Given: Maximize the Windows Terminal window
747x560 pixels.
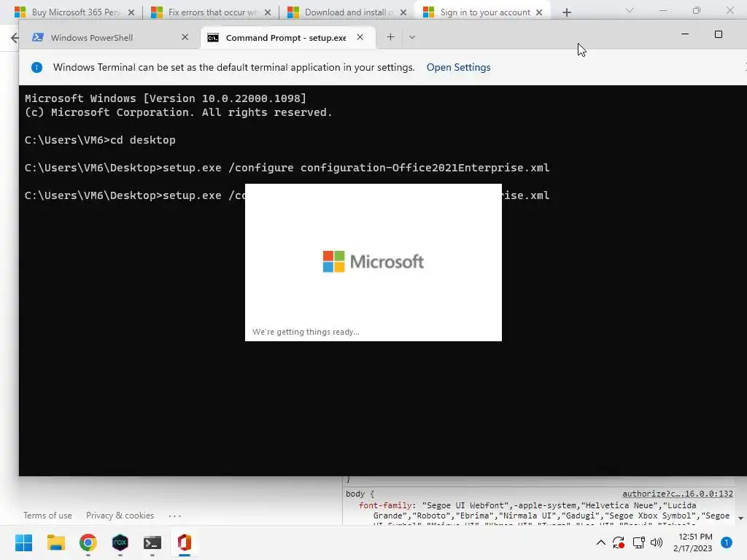Looking at the screenshot, I should click(x=719, y=34).
